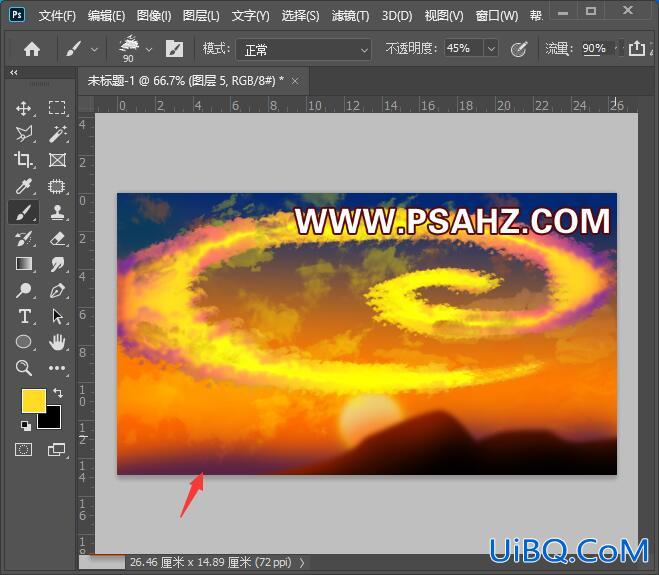Open the Photoshop Ps application icon
This screenshot has height=575, width=659.
click(17, 15)
